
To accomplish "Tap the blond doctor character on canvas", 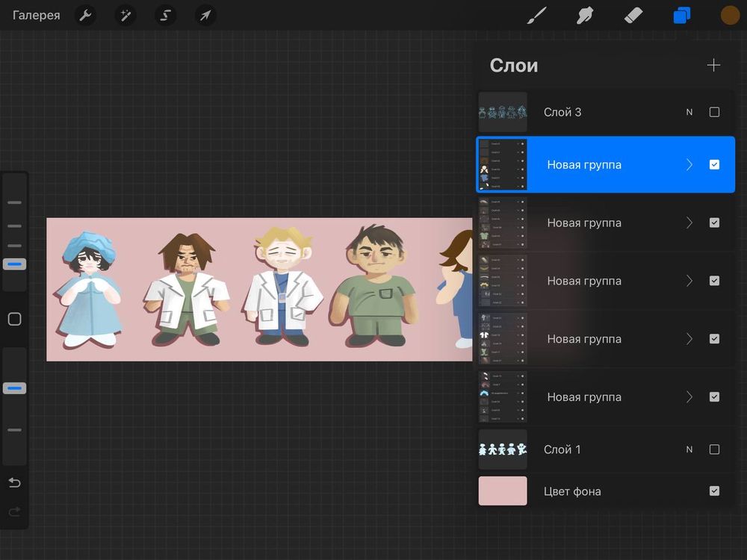I will point(282,286).
